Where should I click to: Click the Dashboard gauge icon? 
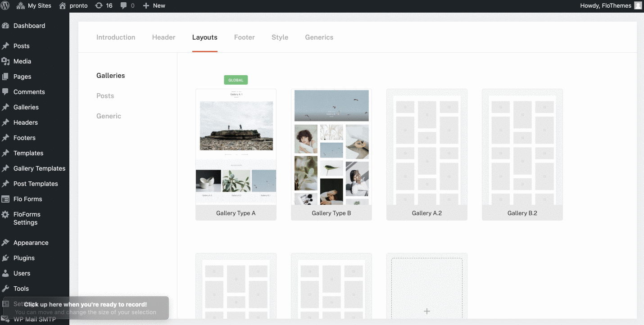pos(5,26)
